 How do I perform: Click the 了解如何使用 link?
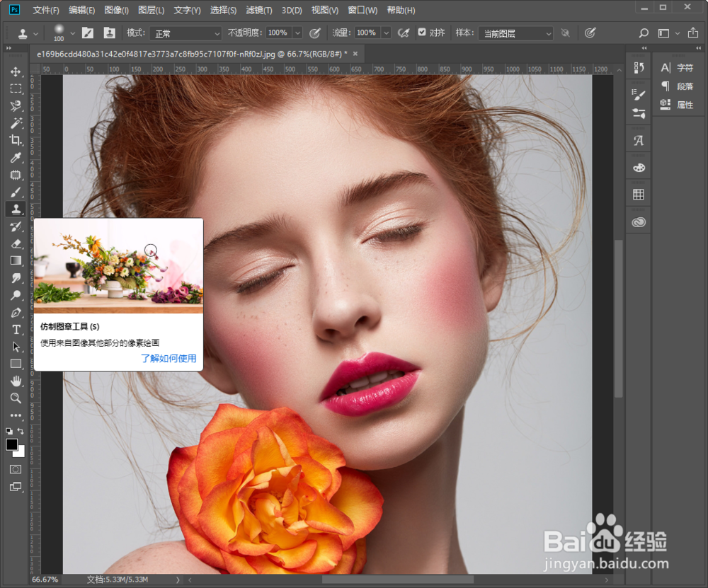[x=169, y=358]
